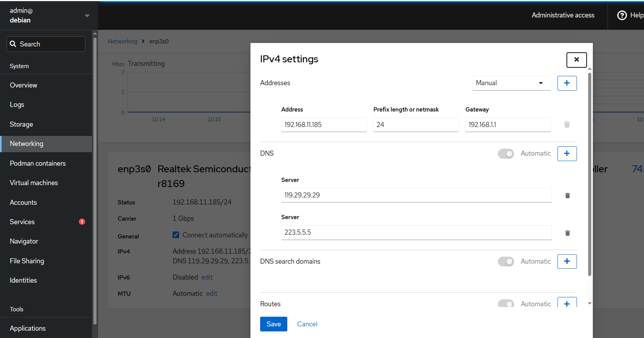
Task: Edit the first DNS Server field
Action: pyautogui.click(x=416, y=195)
